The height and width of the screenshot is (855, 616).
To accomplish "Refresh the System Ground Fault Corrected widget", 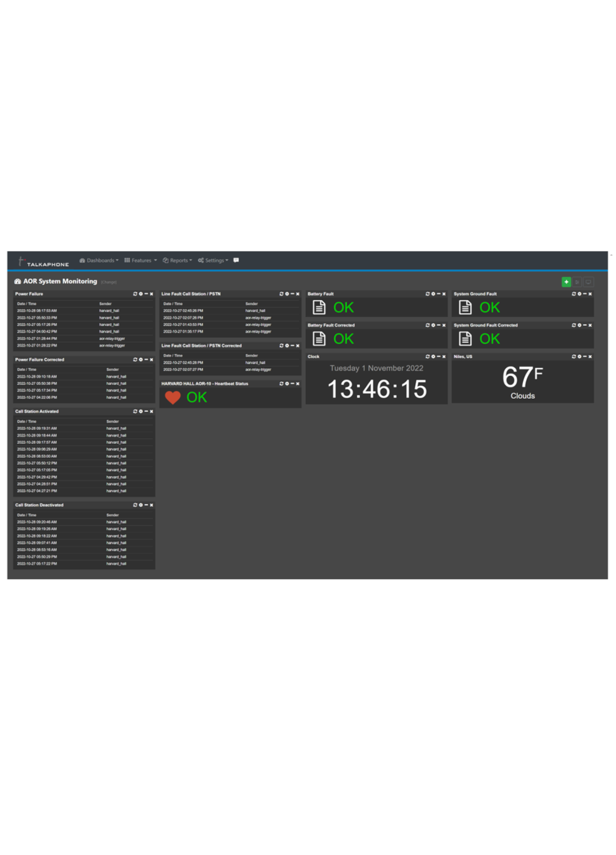I will pos(574,325).
